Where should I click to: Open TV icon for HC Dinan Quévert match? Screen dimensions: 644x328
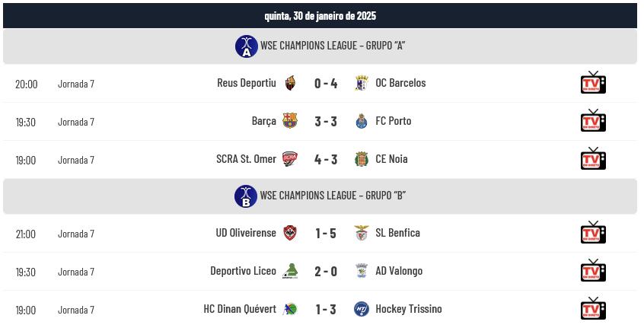tap(593, 309)
